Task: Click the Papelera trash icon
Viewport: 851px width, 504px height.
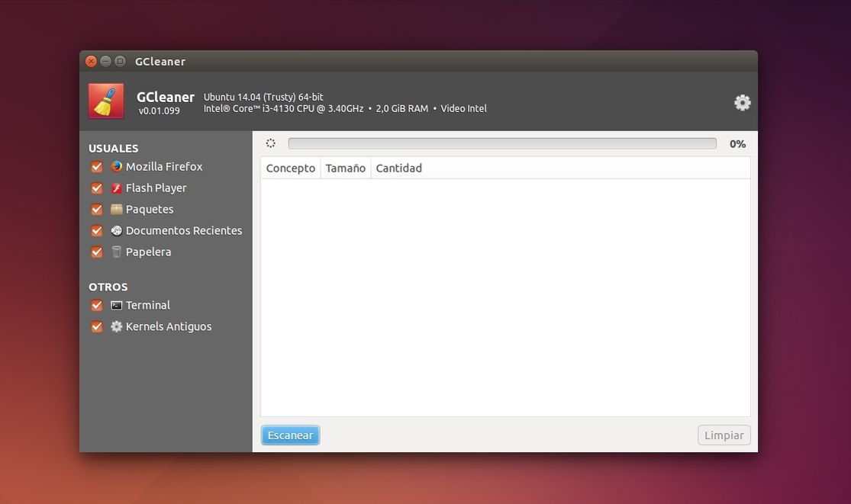Action: pos(116,252)
